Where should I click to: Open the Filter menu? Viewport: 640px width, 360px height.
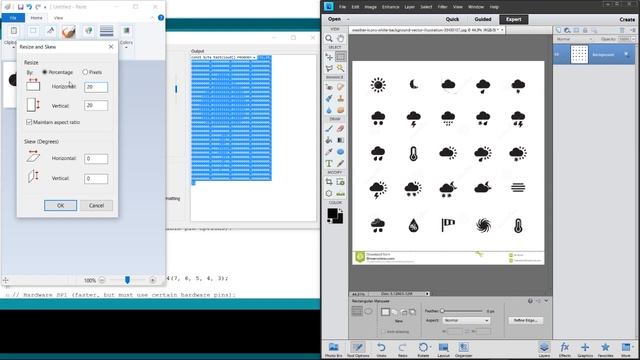point(442,7)
